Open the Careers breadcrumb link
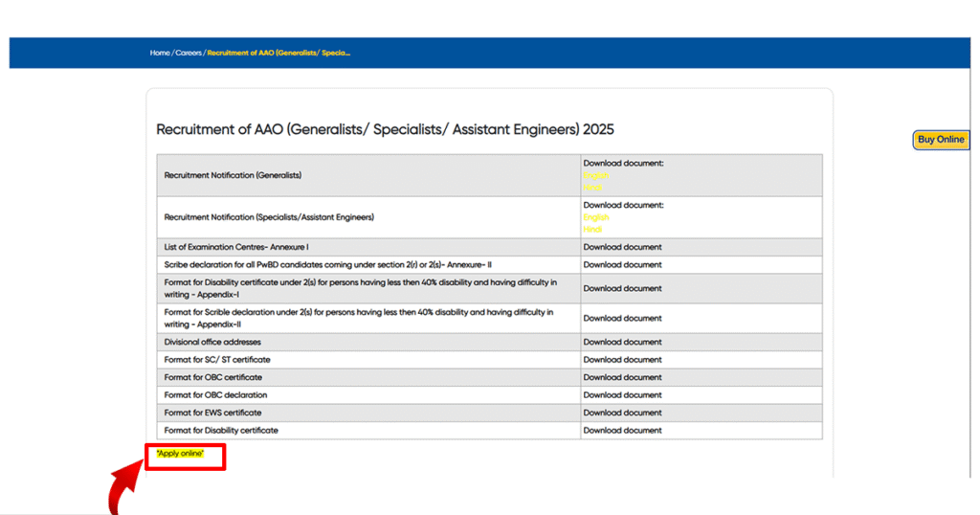The width and height of the screenshot is (980, 515). click(x=189, y=53)
